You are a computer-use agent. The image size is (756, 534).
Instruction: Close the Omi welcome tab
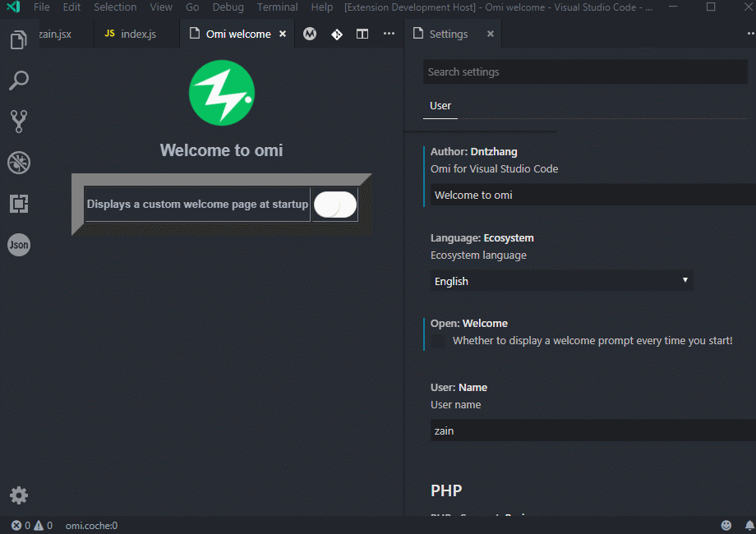click(283, 34)
